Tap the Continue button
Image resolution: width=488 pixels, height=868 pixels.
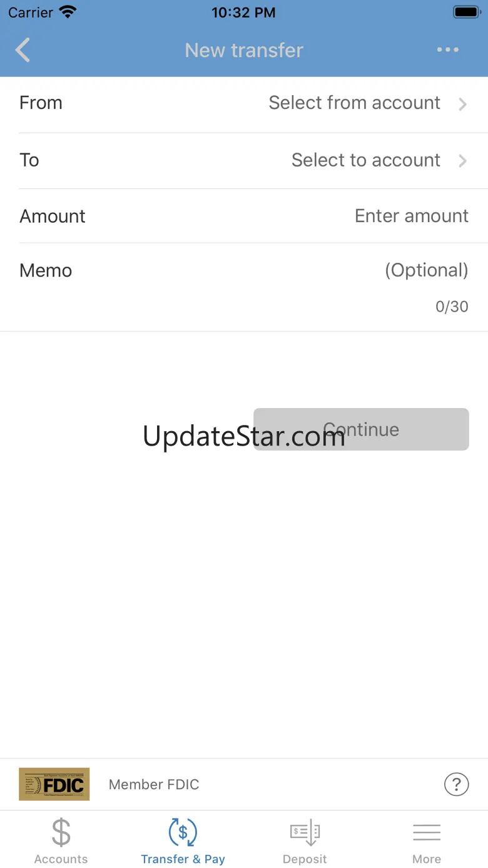(x=361, y=429)
